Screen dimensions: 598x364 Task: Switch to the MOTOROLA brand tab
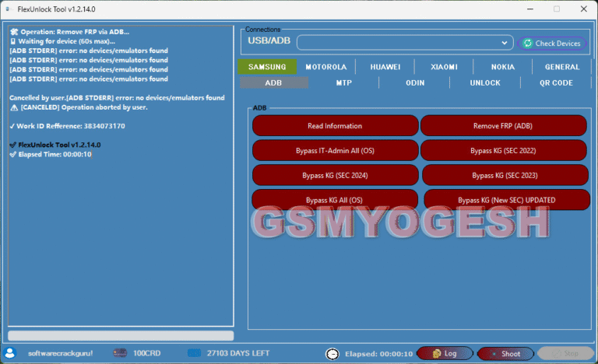(x=326, y=67)
